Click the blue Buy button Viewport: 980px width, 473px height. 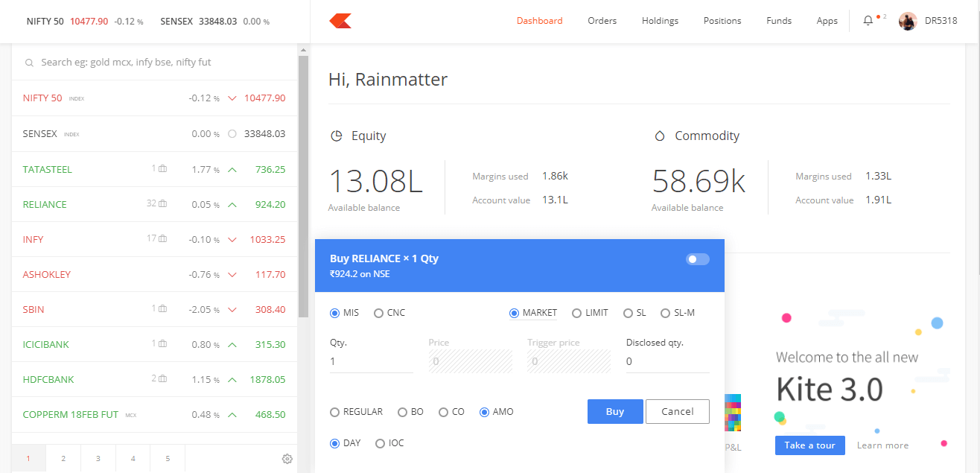615,412
